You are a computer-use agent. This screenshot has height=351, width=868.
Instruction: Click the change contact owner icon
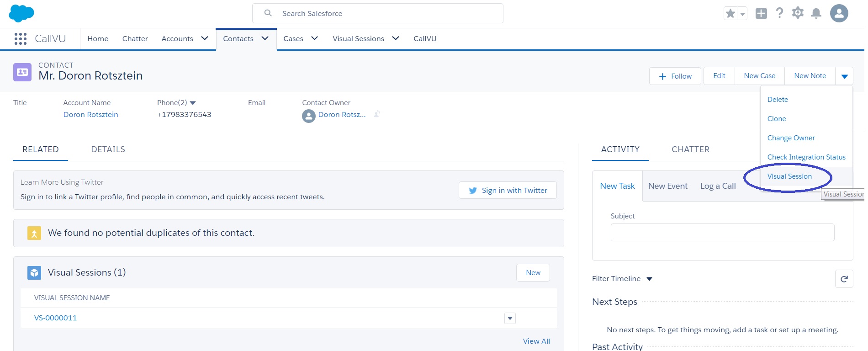[x=377, y=114]
